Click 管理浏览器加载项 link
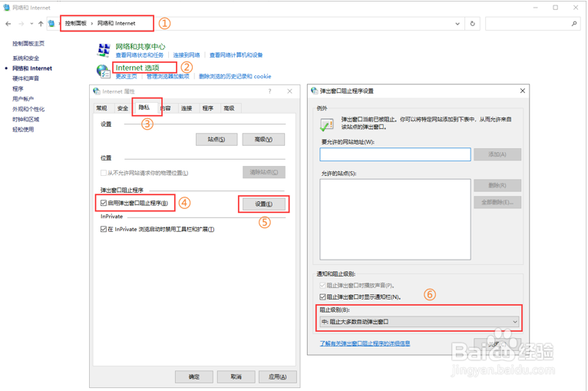Screen dimensions: 588x391 coord(167,76)
